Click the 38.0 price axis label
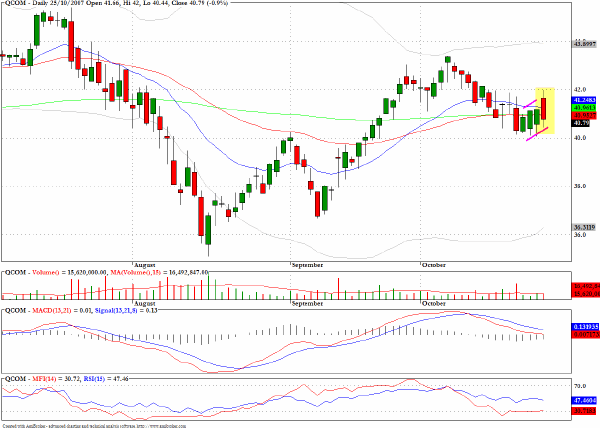The height and width of the screenshot is (428, 600). coord(580,186)
